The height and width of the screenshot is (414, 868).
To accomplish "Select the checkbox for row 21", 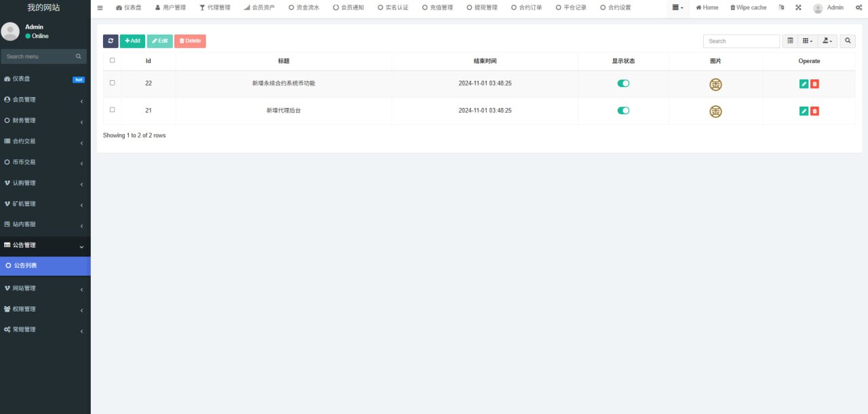I will pos(112,109).
